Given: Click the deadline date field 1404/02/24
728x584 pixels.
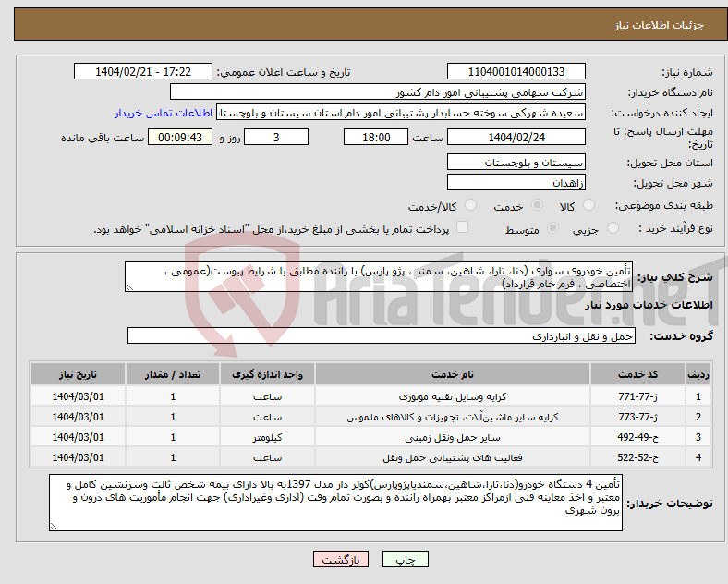Looking at the screenshot, I should point(516,137).
